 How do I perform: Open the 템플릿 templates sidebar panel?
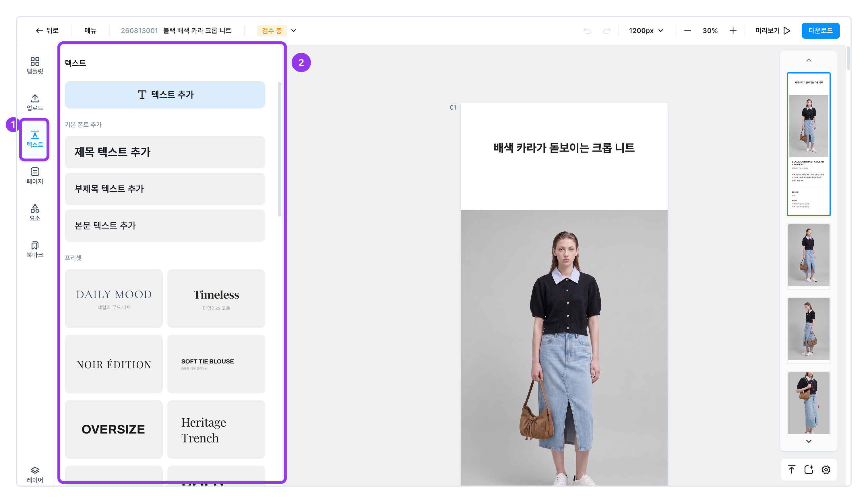(x=35, y=65)
